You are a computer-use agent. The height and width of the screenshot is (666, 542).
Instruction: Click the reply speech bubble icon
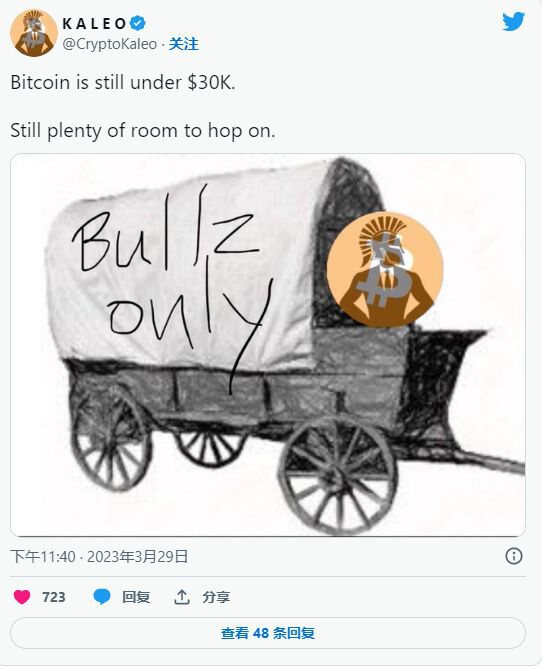click(x=102, y=597)
